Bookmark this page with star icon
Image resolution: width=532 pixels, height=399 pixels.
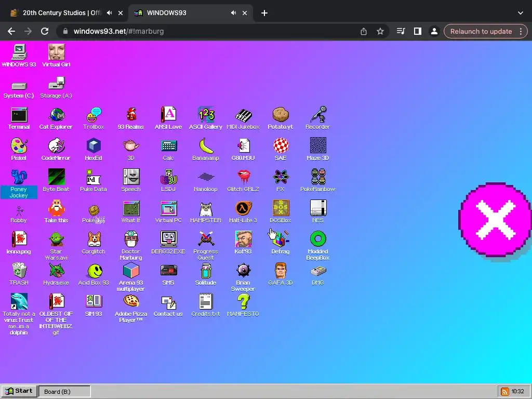click(380, 31)
